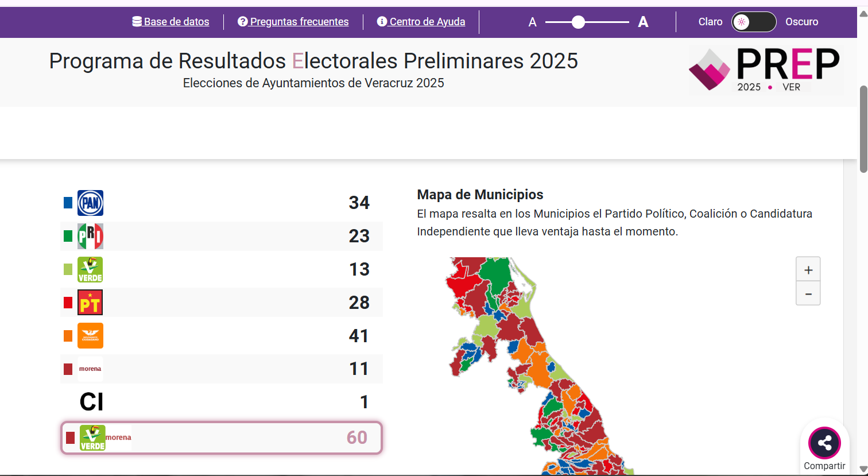The height and width of the screenshot is (476, 868).
Task: Open Centro de Ayuda link
Action: coord(421,22)
